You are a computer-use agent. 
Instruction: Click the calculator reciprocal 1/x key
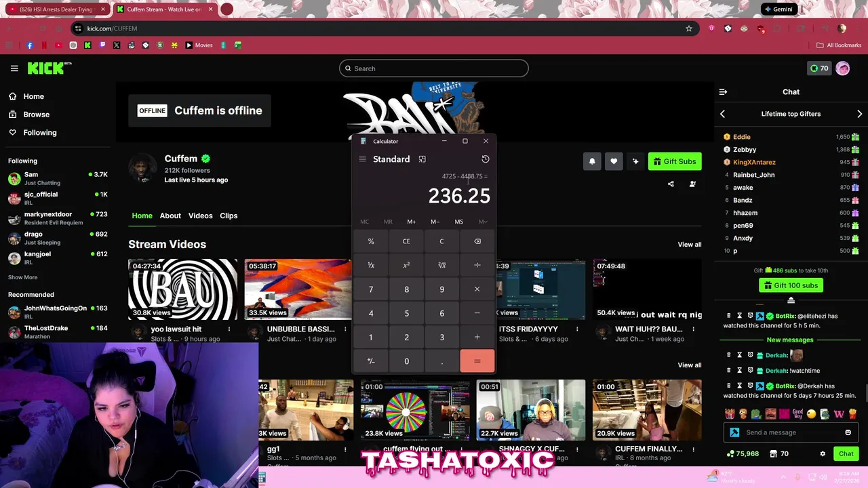pos(371,265)
